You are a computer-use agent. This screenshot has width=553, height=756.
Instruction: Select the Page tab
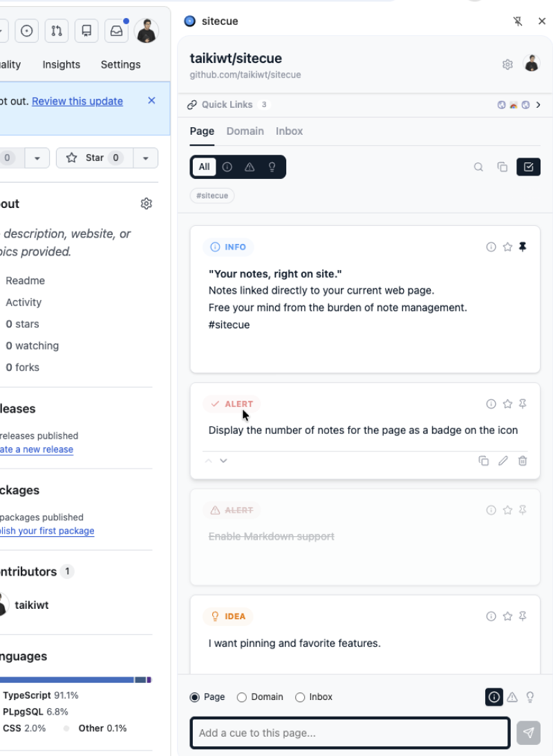(202, 131)
